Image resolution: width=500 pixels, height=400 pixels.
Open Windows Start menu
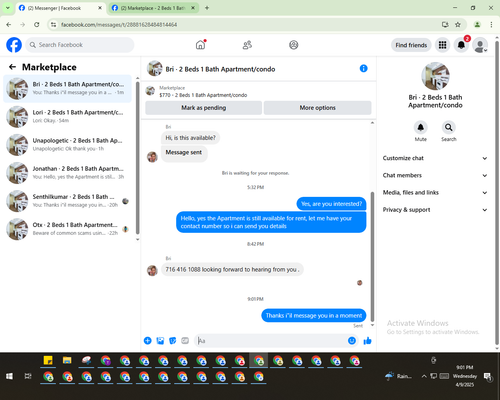click(x=9, y=376)
